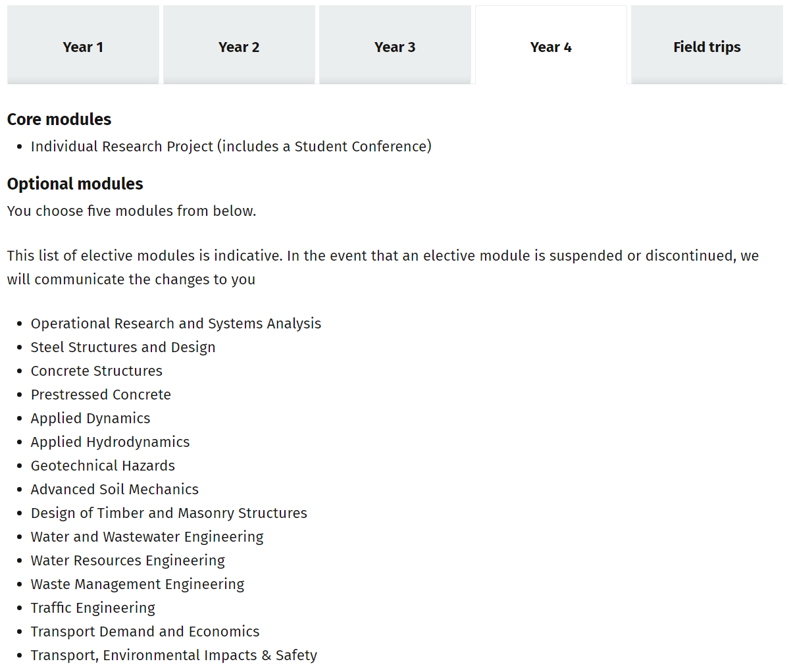The width and height of the screenshot is (789, 672).
Task: Click Geotechnical Hazards in the list
Action: pos(103,465)
